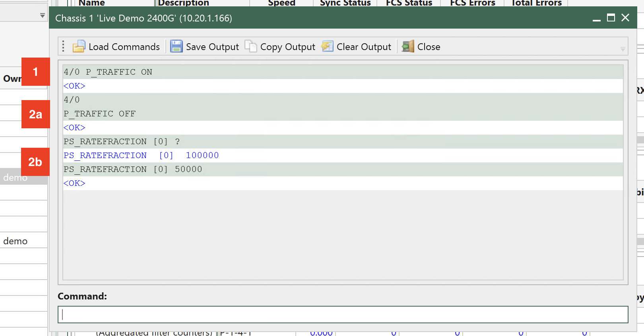Click the Clear Output label
Image resolution: width=644 pixels, height=336 pixels.
point(364,47)
